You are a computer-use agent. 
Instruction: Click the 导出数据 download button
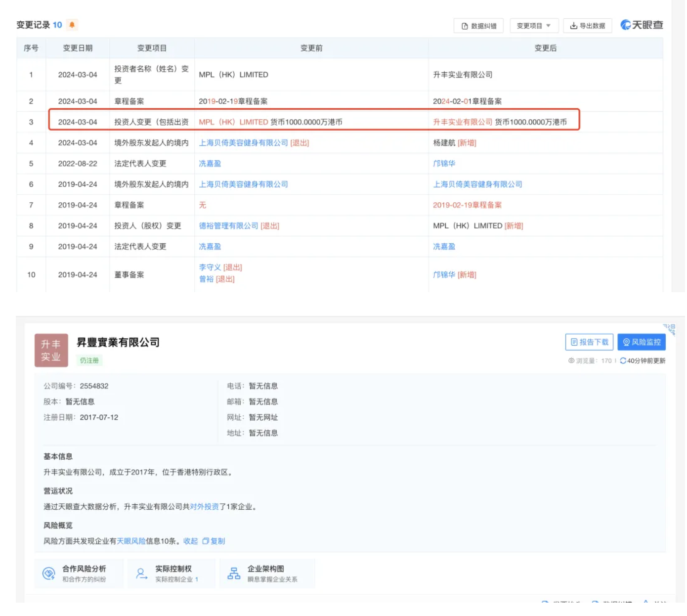coord(587,26)
